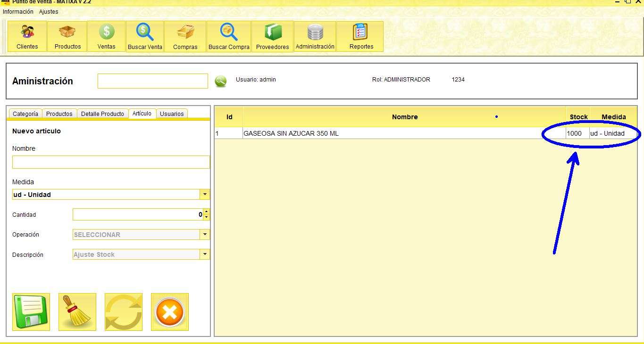Cancel using the orange X button
644x344 pixels.
[x=169, y=311]
